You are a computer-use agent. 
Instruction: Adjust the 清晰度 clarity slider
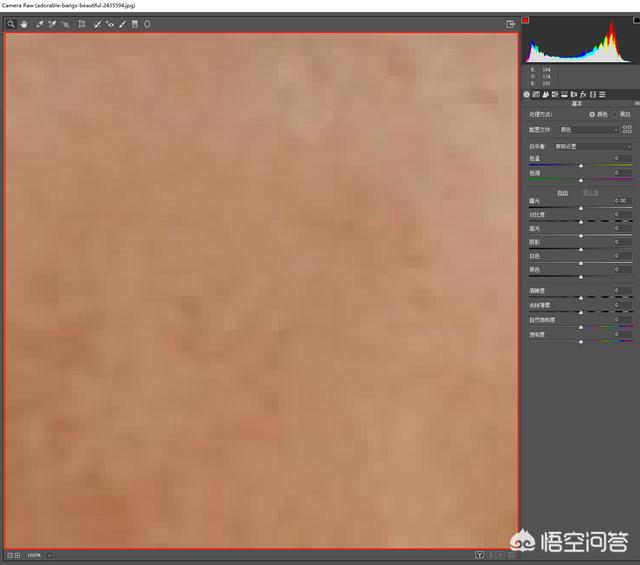coord(580,298)
